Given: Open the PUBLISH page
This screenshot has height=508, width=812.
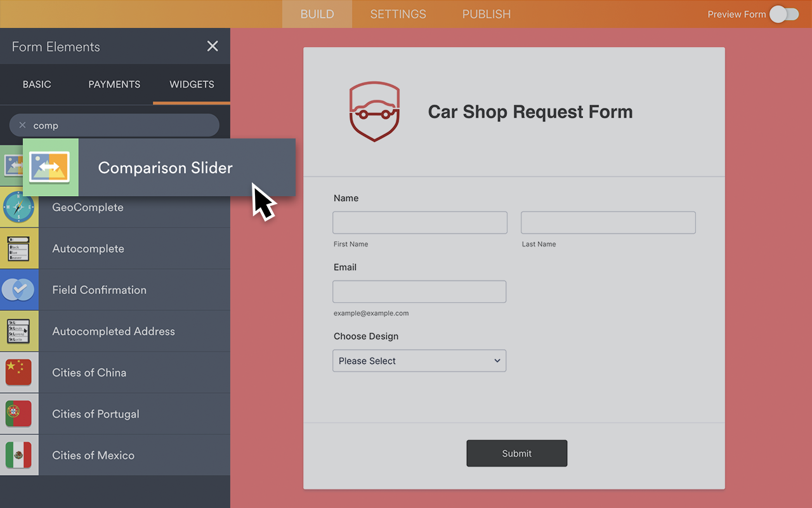Looking at the screenshot, I should click(486, 13).
